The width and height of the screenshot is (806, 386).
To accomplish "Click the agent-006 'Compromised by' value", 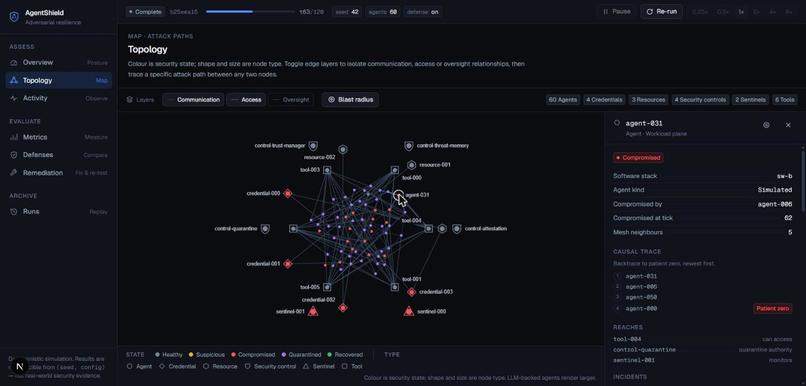I will click(775, 204).
